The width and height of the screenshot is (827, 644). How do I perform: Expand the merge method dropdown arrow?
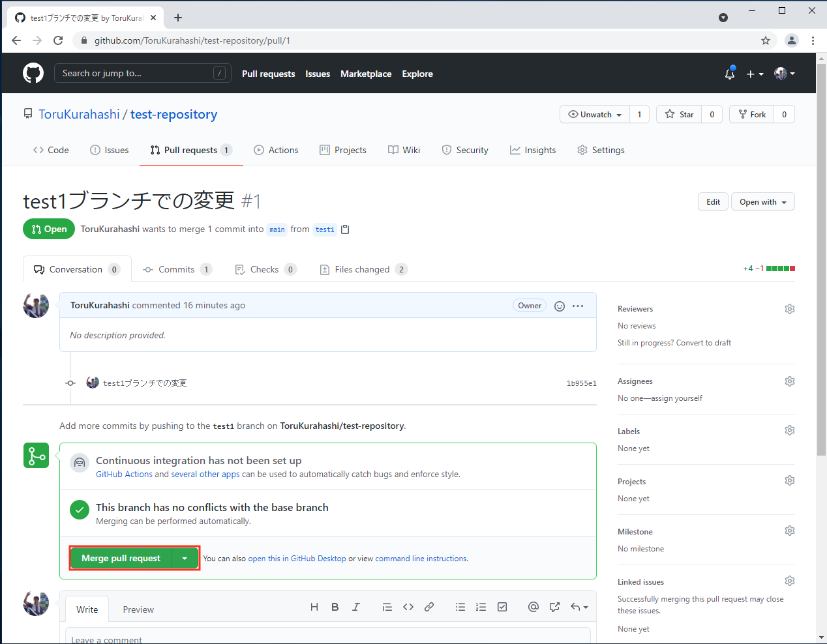pyautogui.click(x=185, y=559)
